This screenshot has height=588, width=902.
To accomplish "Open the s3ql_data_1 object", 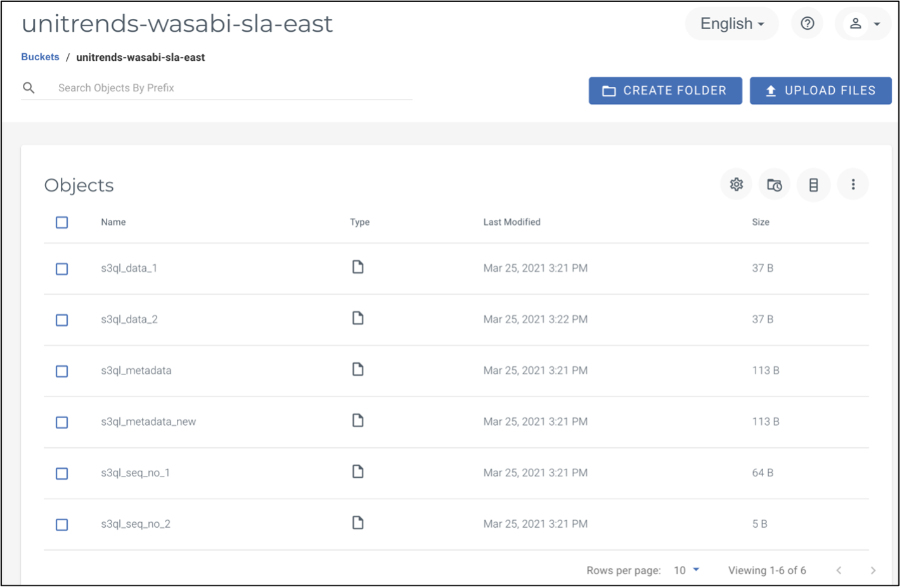I will [129, 269].
